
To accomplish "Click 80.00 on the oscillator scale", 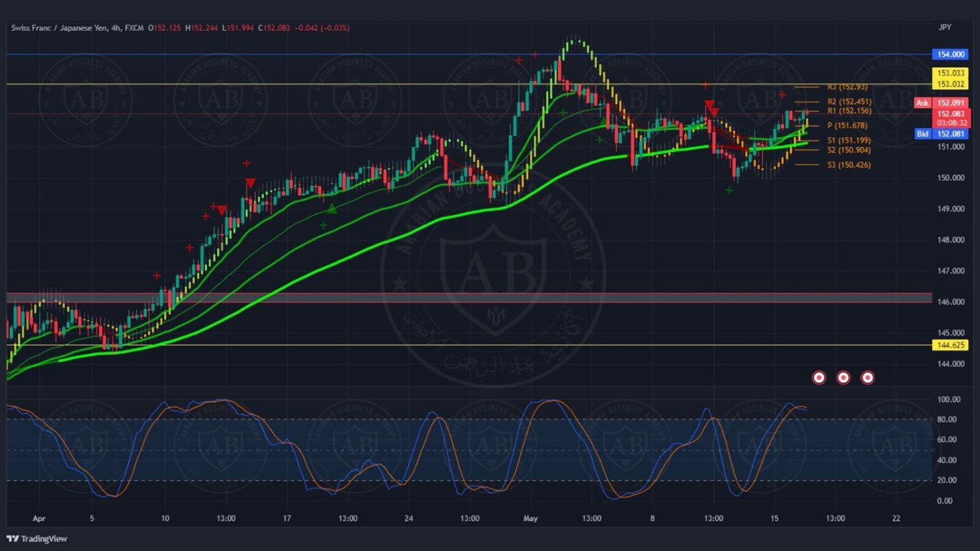I will (x=947, y=420).
